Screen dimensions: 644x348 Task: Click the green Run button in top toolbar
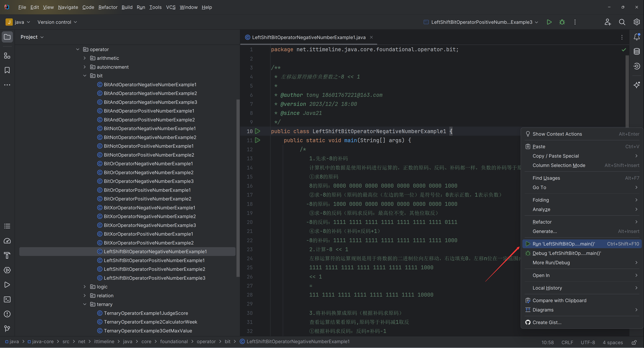click(x=549, y=22)
